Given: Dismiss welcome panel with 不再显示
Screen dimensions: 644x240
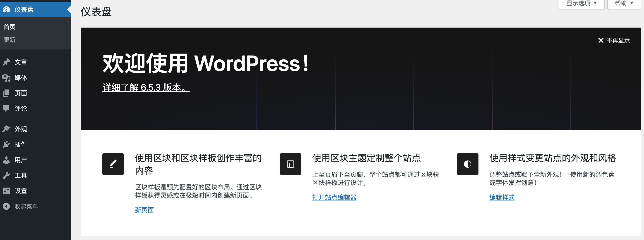Looking at the screenshot, I should point(618,40).
